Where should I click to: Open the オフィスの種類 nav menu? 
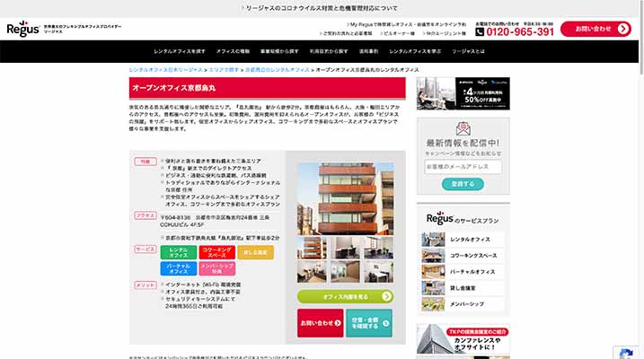(233, 51)
